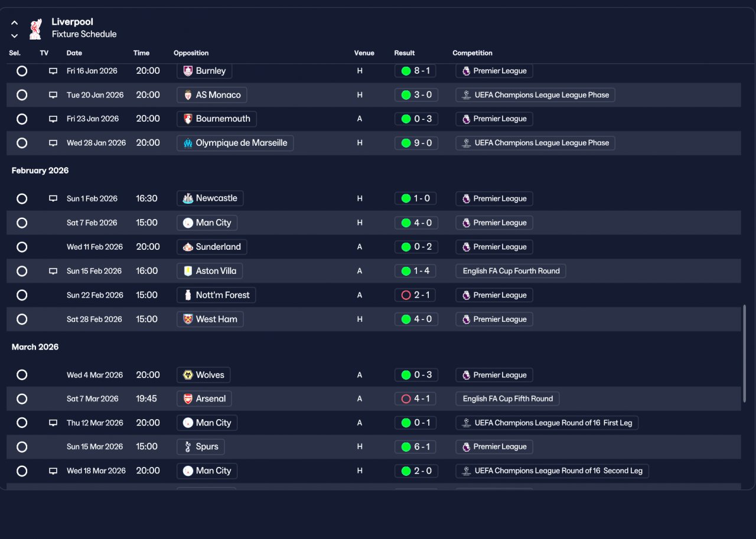The height and width of the screenshot is (539, 756).
Task: Click the February 2026 month heading
Action: click(40, 171)
